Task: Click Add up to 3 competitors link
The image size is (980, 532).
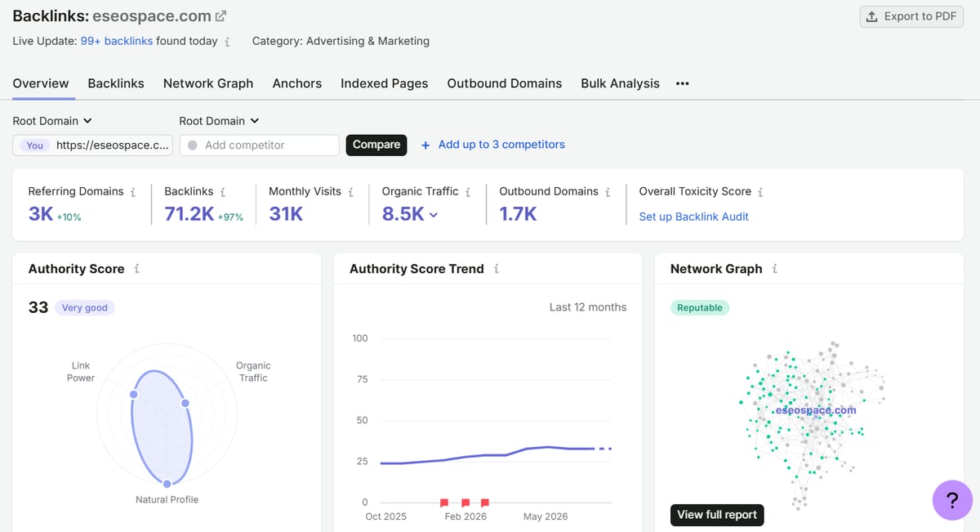Action: [501, 145]
